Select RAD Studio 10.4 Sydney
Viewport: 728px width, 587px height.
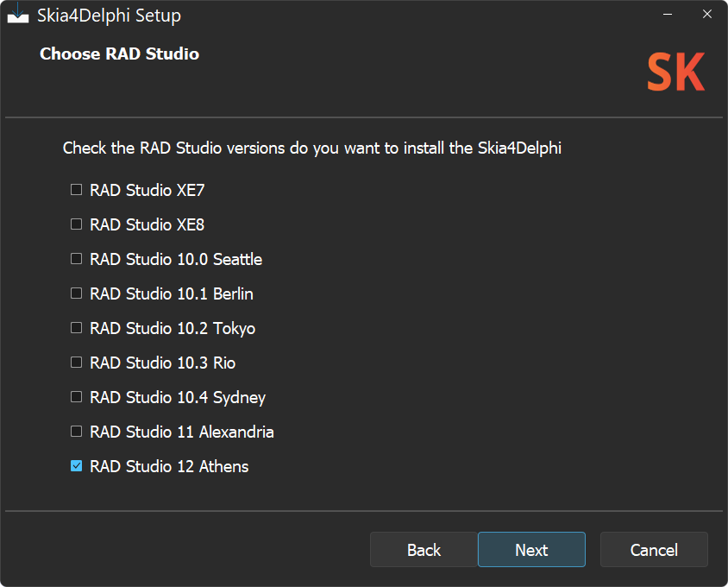tap(76, 396)
